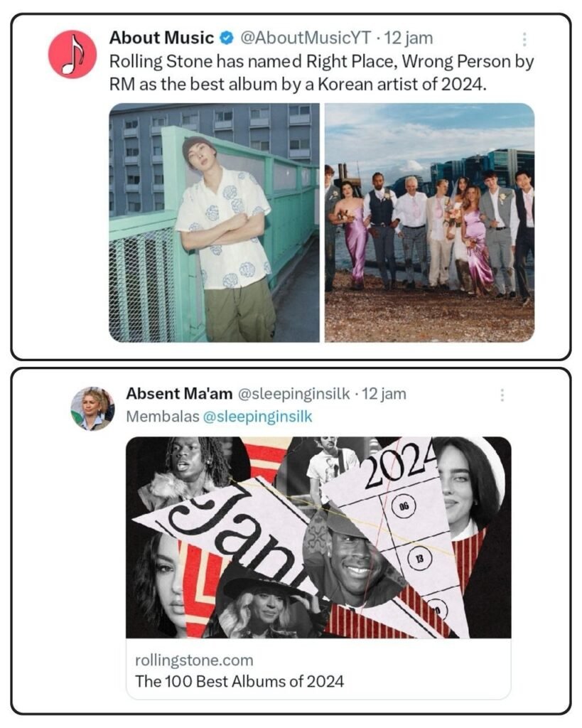Click the first tweet's 12 jam timestamp
The height and width of the screenshot is (728, 582).
click(409, 38)
